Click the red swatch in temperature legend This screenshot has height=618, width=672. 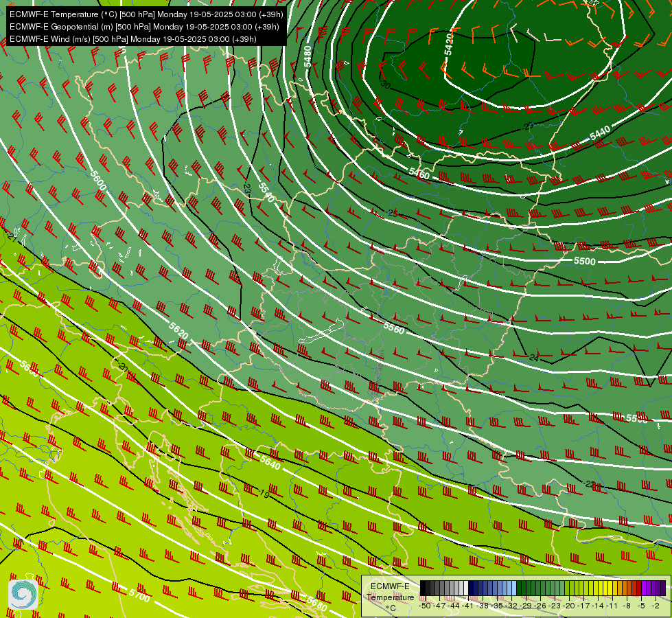[639, 588]
